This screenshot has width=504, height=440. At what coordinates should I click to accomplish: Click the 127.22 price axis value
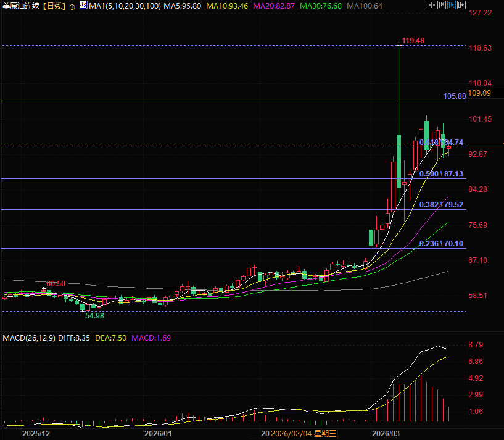(480, 13)
